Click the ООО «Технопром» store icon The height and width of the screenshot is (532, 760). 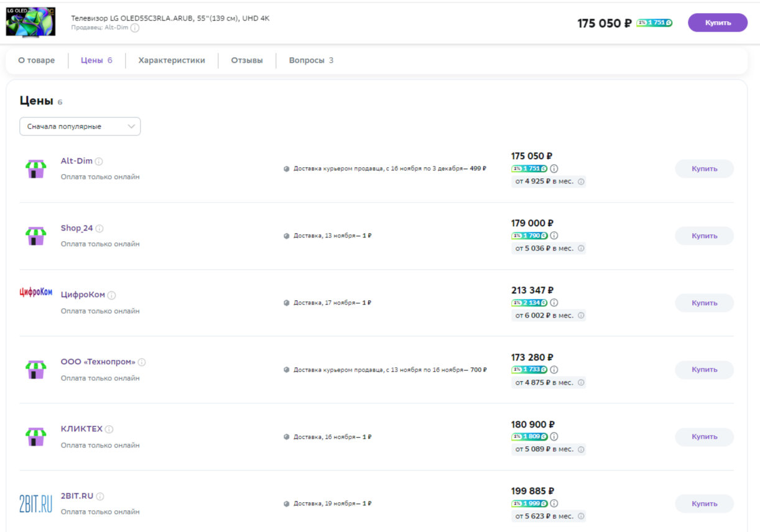tap(36, 369)
